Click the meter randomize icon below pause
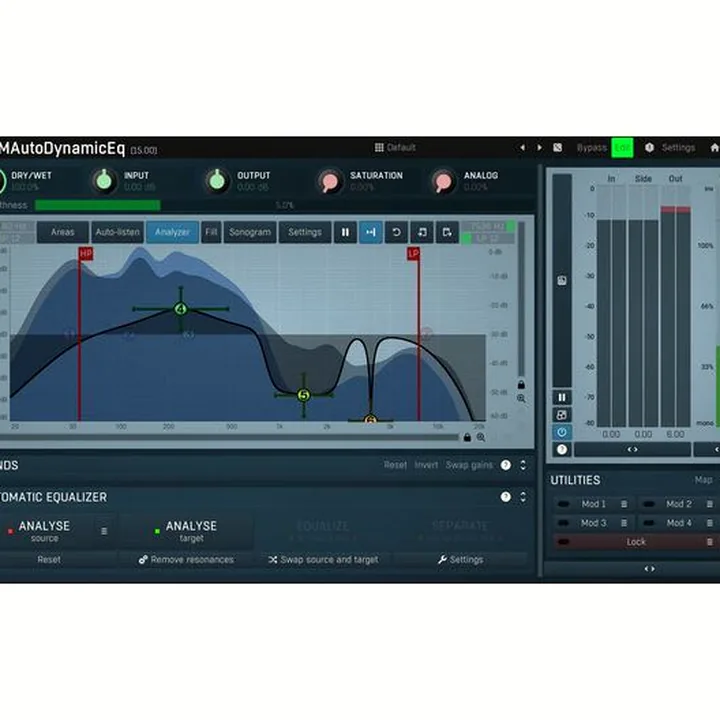Screen dimensions: 720x720 coord(562,415)
